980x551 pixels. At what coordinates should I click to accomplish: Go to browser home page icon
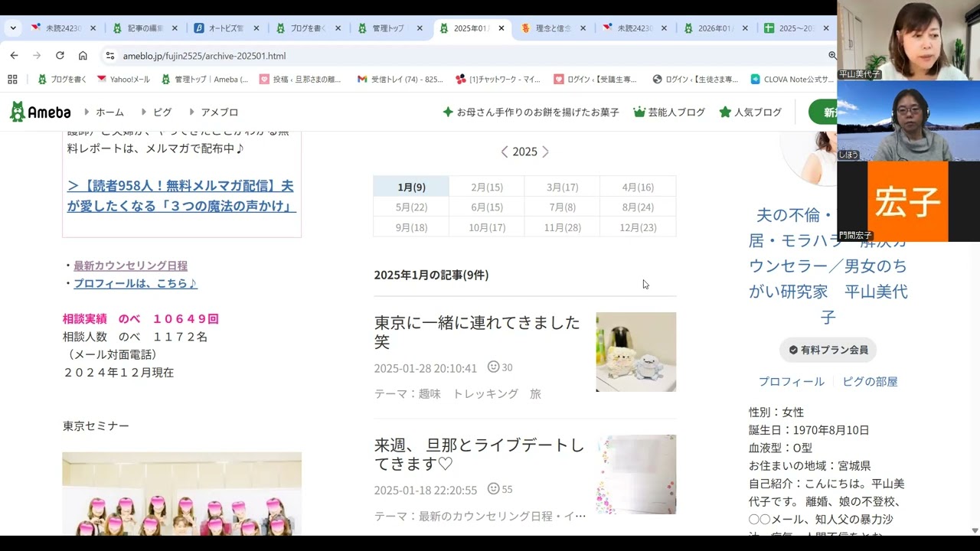tap(83, 56)
